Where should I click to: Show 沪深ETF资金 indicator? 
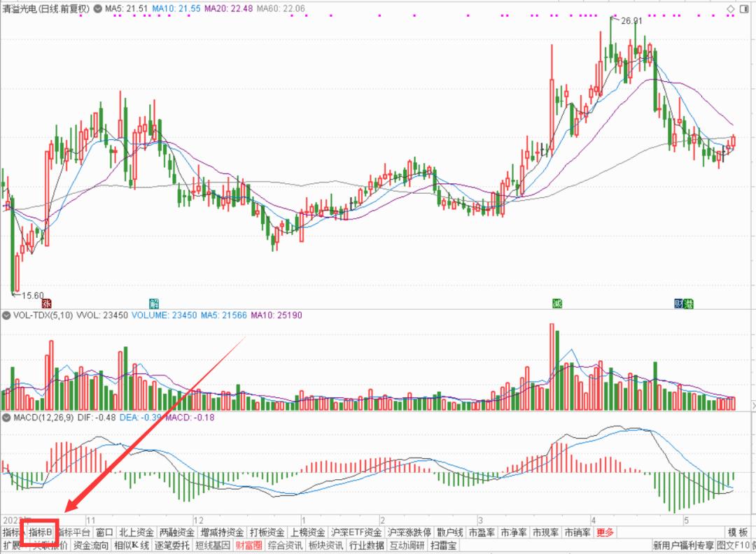pos(356,532)
